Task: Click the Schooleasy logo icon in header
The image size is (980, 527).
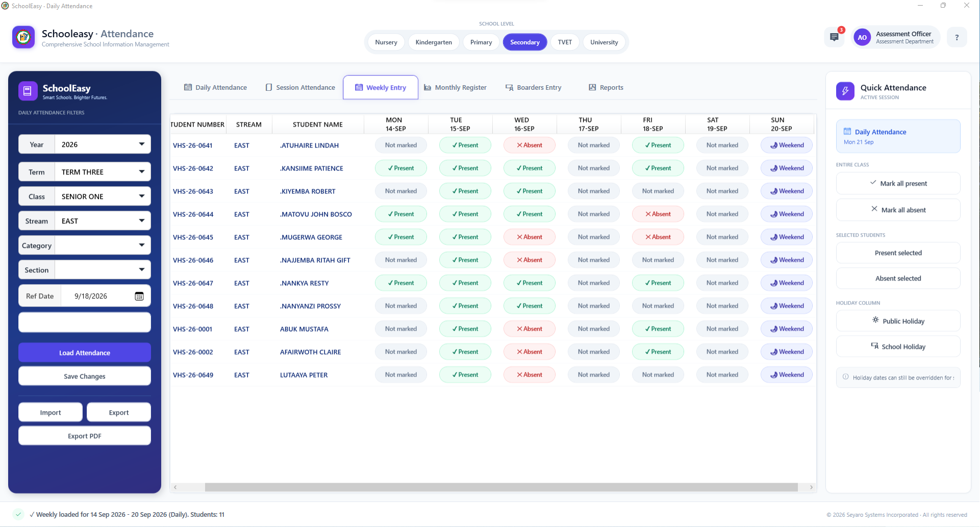Action: tap(23, 37)
